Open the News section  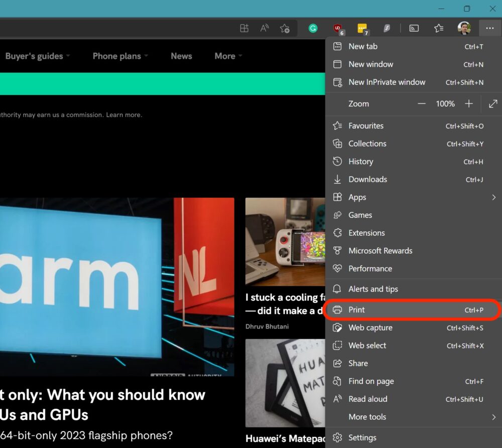181,56
